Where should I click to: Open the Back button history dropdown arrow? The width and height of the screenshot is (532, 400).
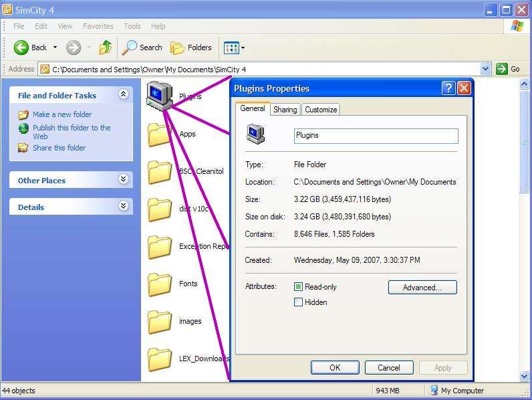point(55,47)
